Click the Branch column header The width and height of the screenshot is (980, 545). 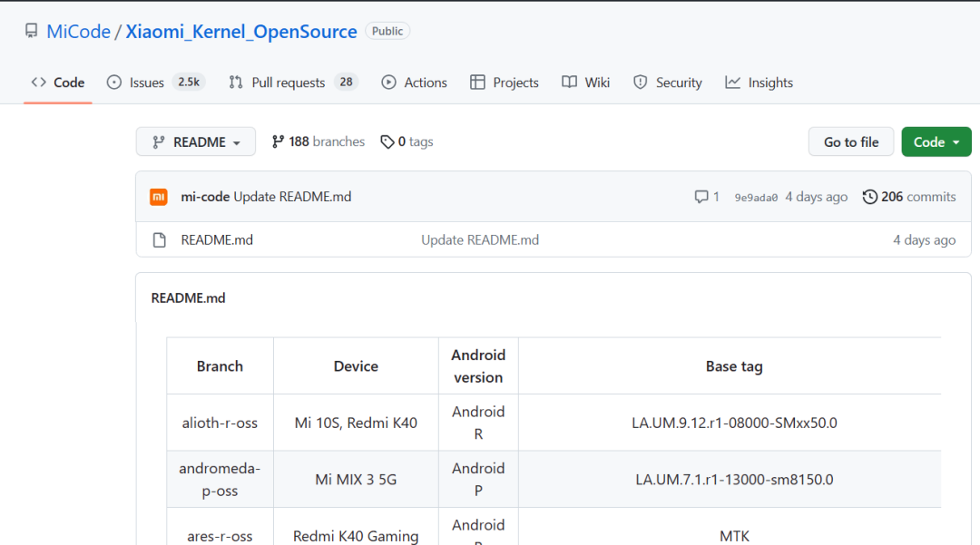point(220,365)
